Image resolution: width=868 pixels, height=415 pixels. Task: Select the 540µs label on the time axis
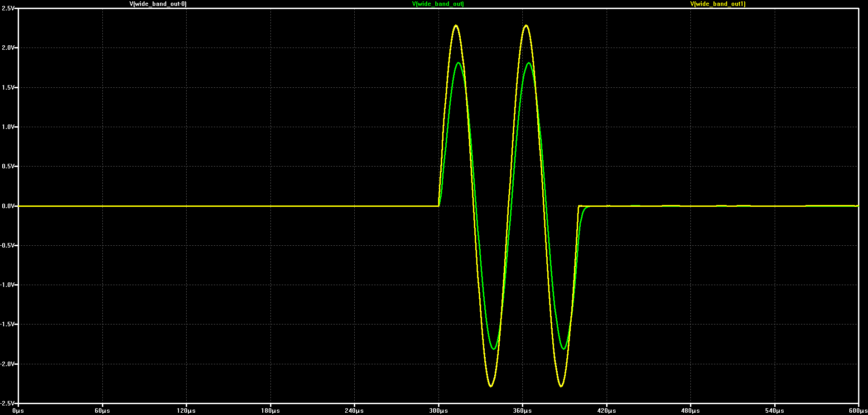tap(775, 411)
